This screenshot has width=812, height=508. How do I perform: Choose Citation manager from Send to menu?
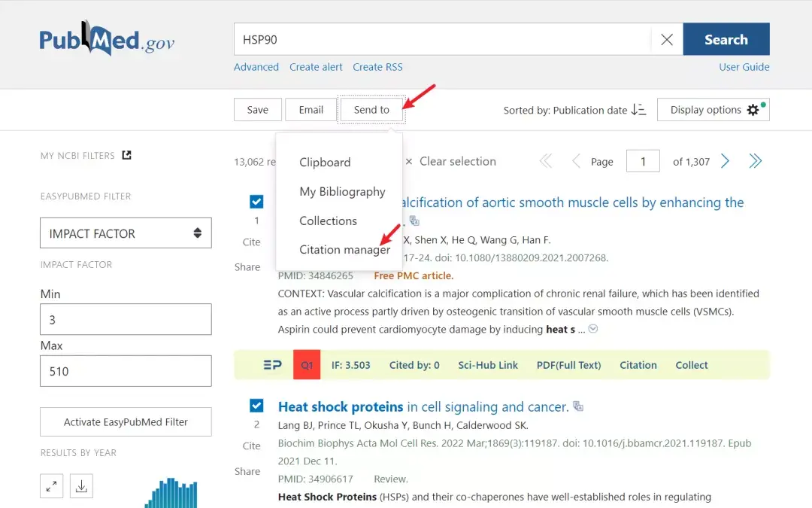[x=344, y=250]
